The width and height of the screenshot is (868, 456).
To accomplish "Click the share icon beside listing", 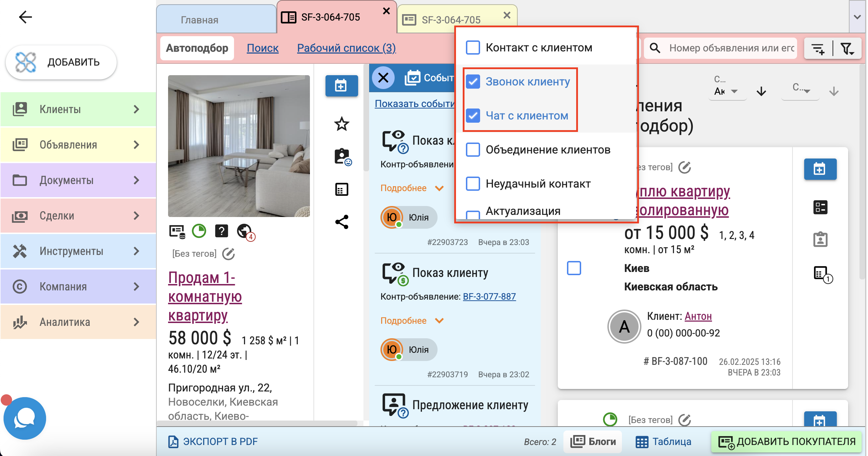I will [x=341, y=222].
